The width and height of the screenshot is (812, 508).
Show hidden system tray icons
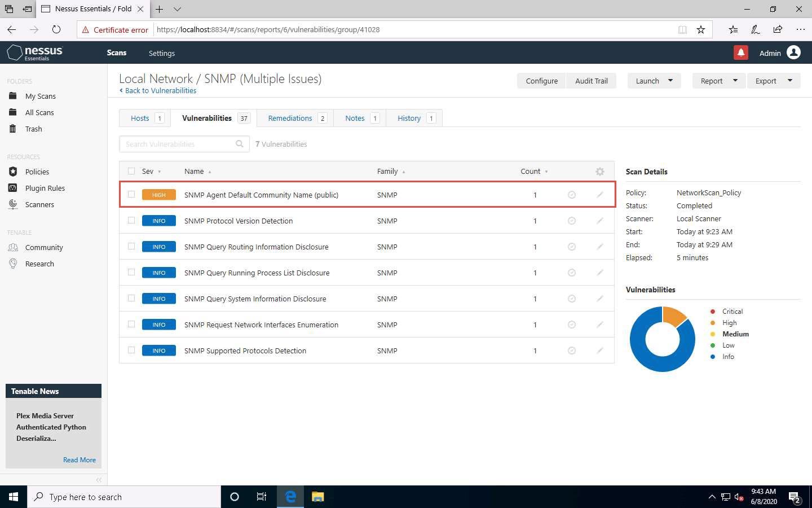(712, 497)
